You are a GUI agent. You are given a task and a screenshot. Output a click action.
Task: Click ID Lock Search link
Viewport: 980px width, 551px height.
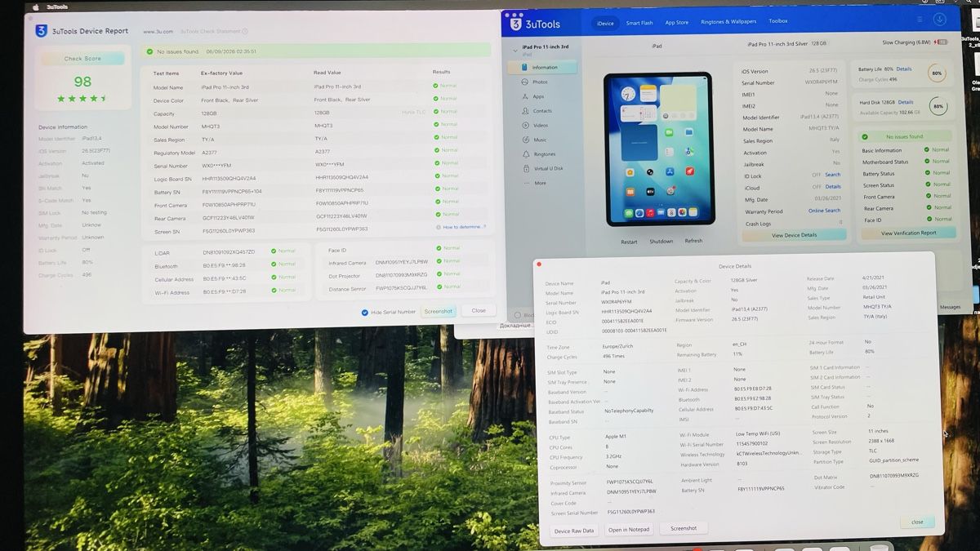[832, 175]
